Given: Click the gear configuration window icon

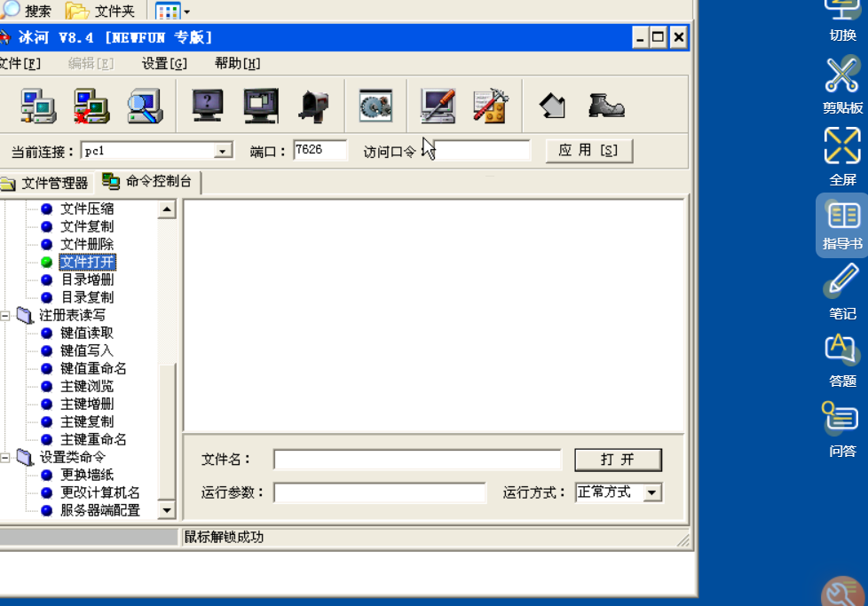Looking at the screenshot, I should pos(376,106).
